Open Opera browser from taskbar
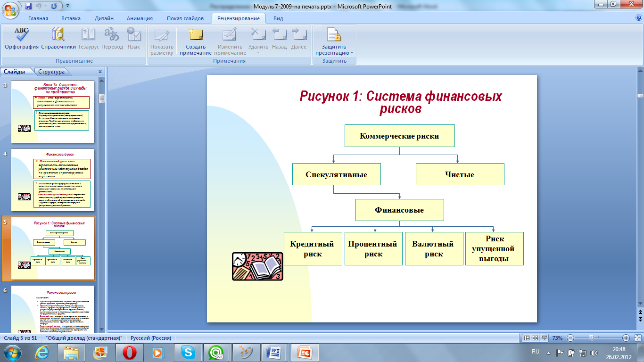 click(x=130, y=352)
